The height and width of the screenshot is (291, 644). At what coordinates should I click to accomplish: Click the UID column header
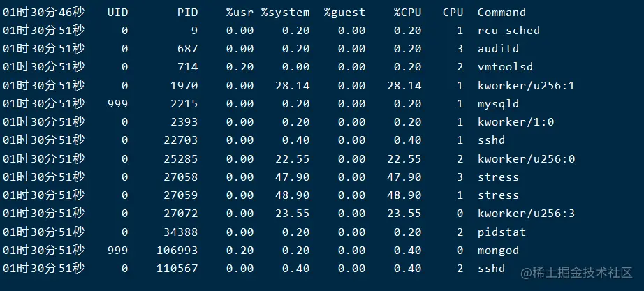point(118,13)
